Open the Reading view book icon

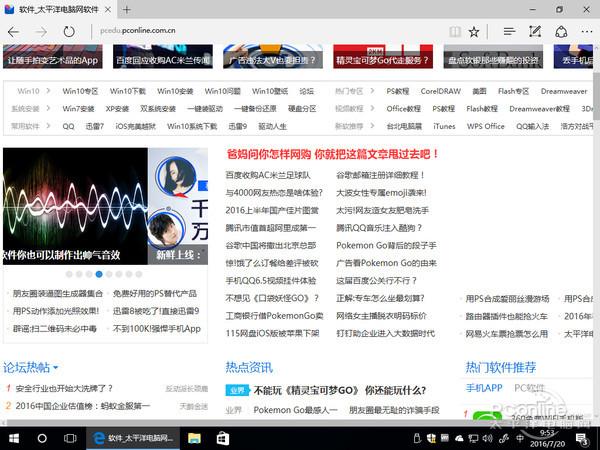[455, 32]
